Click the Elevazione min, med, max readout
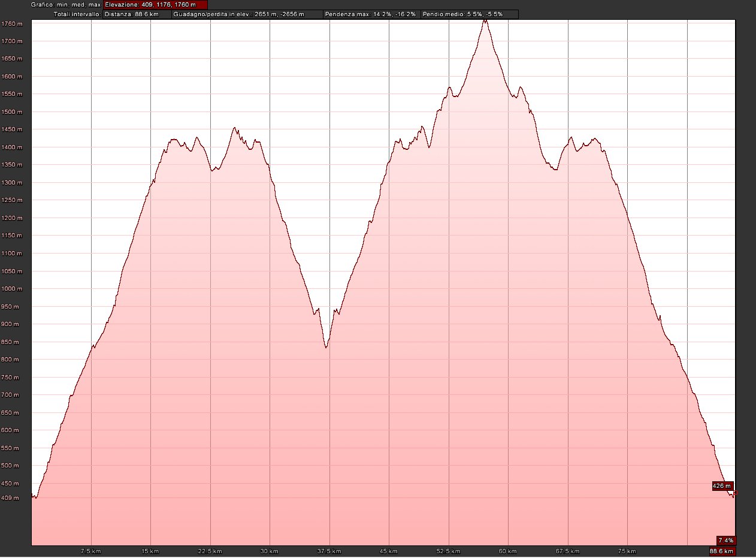 point(155,4)
